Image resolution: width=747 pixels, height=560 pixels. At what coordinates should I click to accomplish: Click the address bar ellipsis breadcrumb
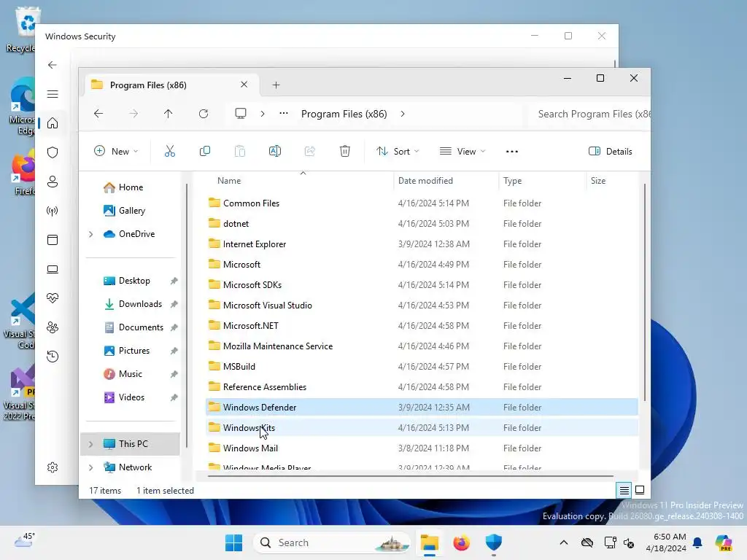click(284, 113)
